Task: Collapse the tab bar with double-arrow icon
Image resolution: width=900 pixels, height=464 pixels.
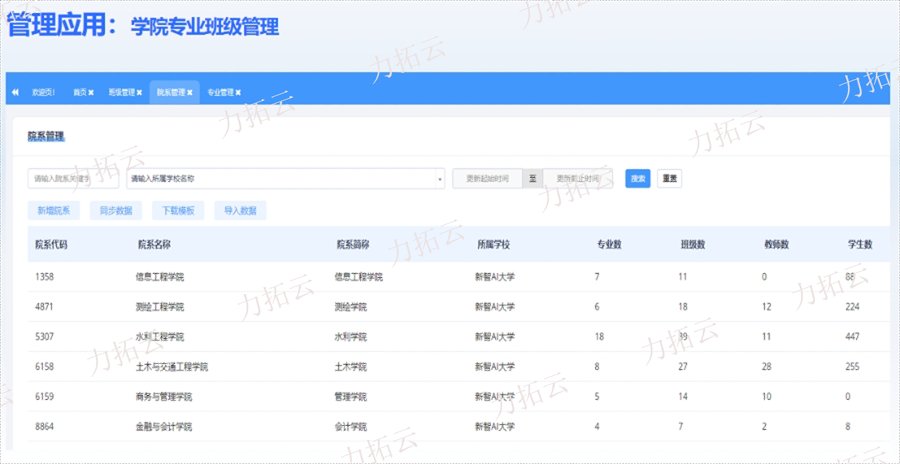Action: tap(15, 92)
